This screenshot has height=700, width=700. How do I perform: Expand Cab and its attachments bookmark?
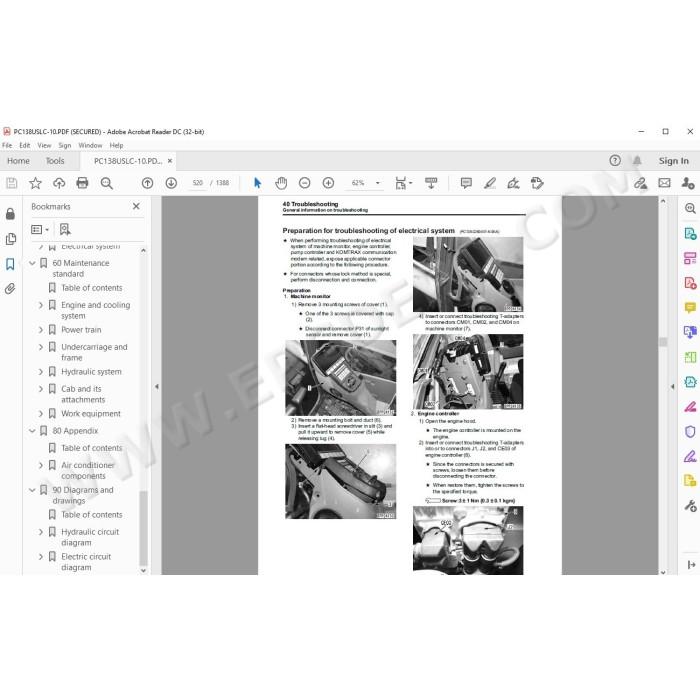41,389
